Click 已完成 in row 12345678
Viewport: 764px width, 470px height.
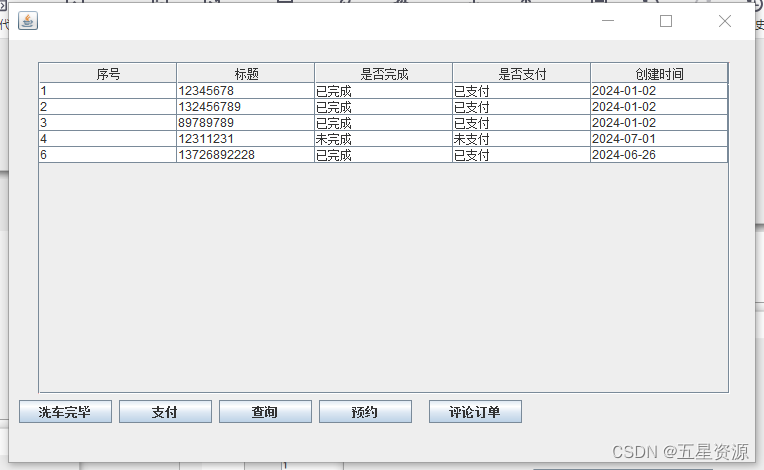pos(383,91)
